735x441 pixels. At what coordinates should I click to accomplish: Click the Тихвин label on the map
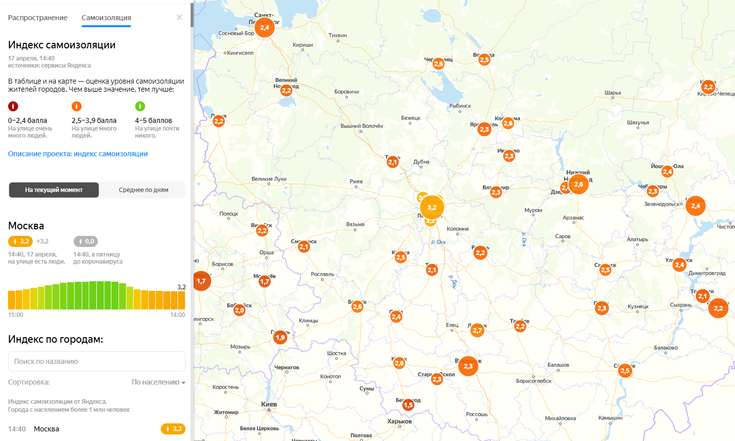[x=338, y=35]
